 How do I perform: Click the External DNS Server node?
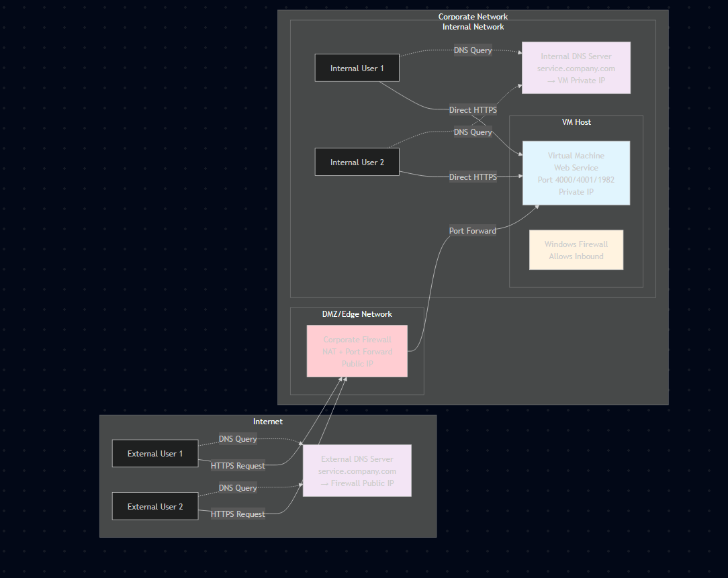[x=357, y=471]
